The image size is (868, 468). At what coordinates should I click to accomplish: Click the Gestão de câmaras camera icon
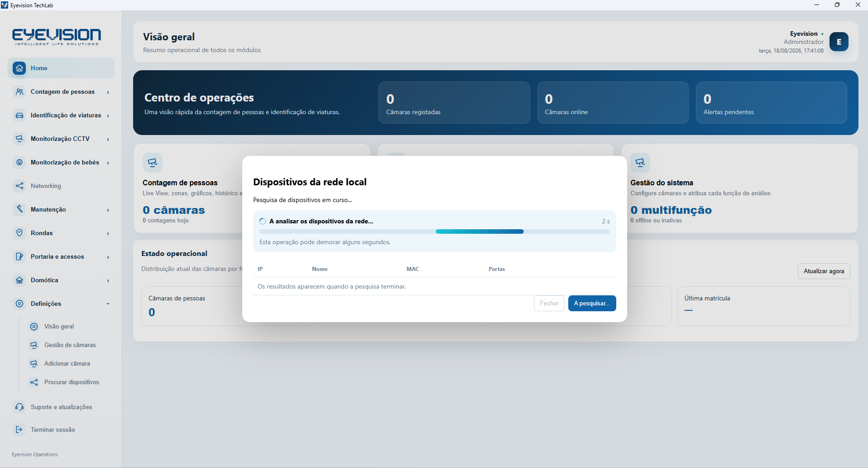pos(34,345)
